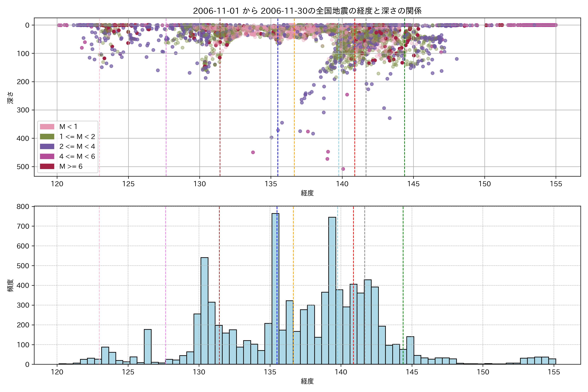This screenshot has height=392, width=588.
Task: Click the 経度 label under histogram
Action: tap(307, 381)
